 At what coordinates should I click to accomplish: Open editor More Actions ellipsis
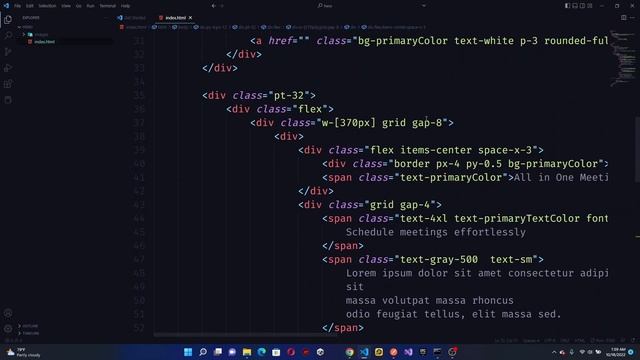tap(632, 18)
